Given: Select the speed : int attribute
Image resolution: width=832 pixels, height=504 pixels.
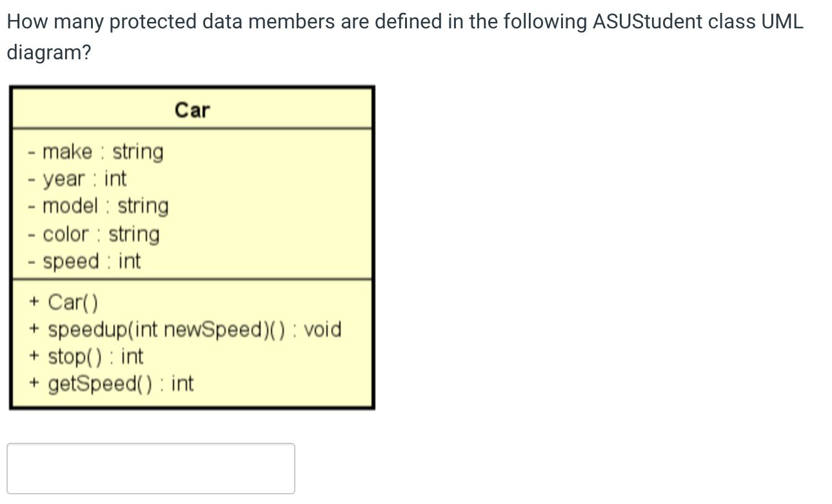Looking at the screenshot, I should (x=85, y=262).
